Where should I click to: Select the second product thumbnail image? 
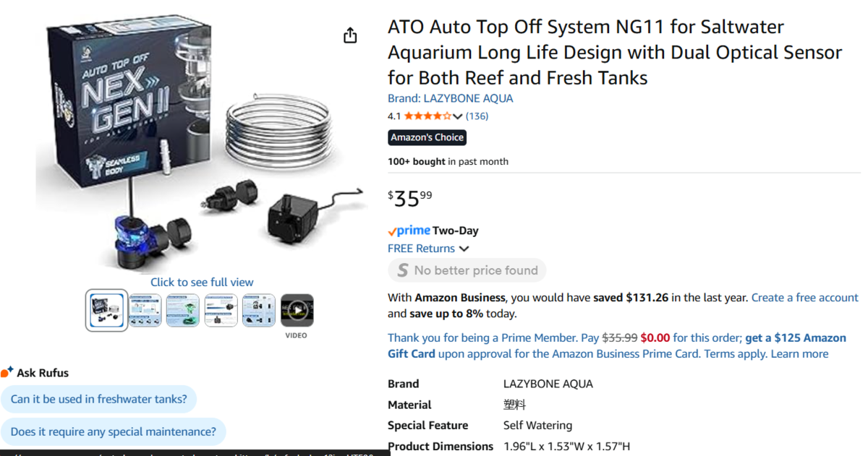coord(145,310)
